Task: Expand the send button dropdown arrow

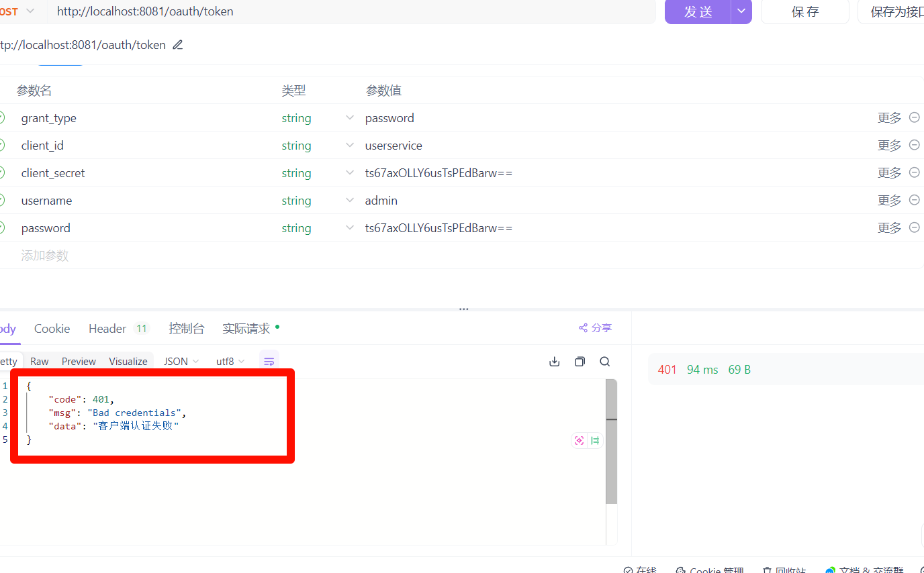Action: (741, 11)
